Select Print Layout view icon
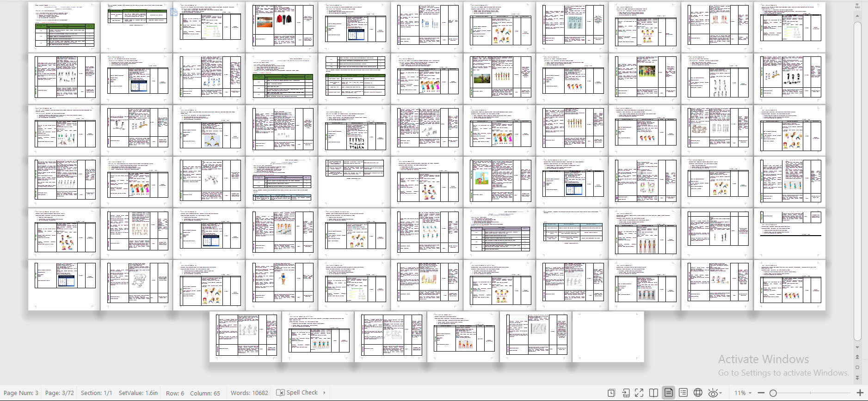Image resolution: width=868 pixels, height=401 pixels. [669, 393]
